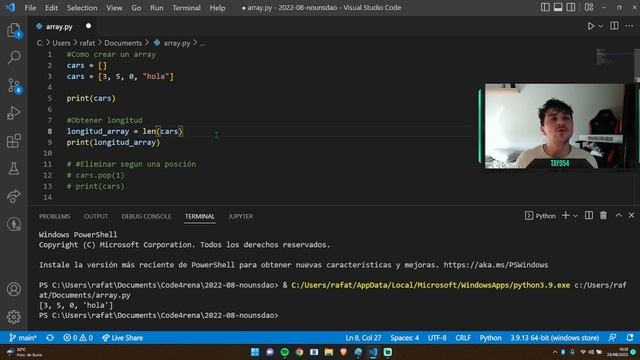Split the editor to the right

click(614, 26)
